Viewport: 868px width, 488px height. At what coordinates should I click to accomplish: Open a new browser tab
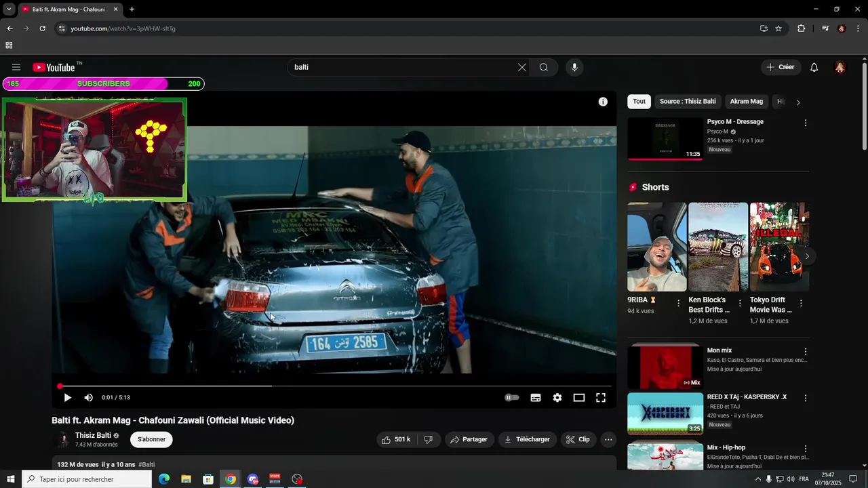point(132,9)
